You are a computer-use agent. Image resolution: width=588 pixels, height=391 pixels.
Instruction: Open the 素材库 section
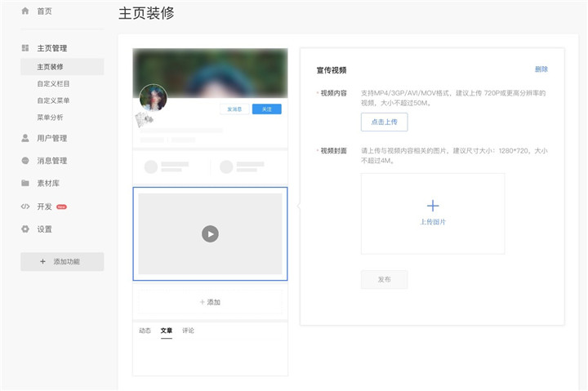(48, 183)
